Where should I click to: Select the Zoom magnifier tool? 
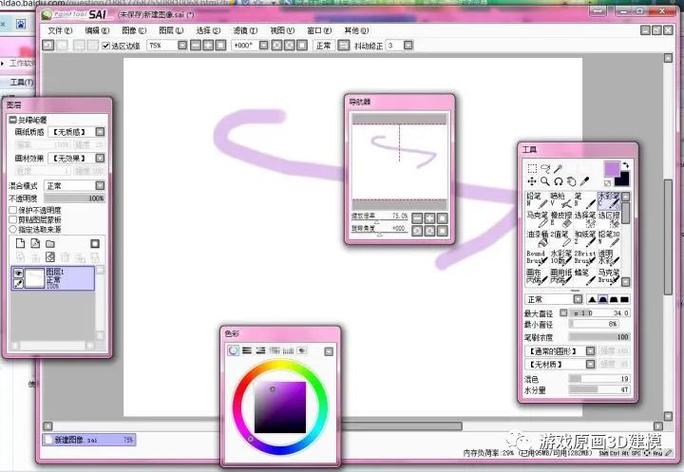(545, 181)
